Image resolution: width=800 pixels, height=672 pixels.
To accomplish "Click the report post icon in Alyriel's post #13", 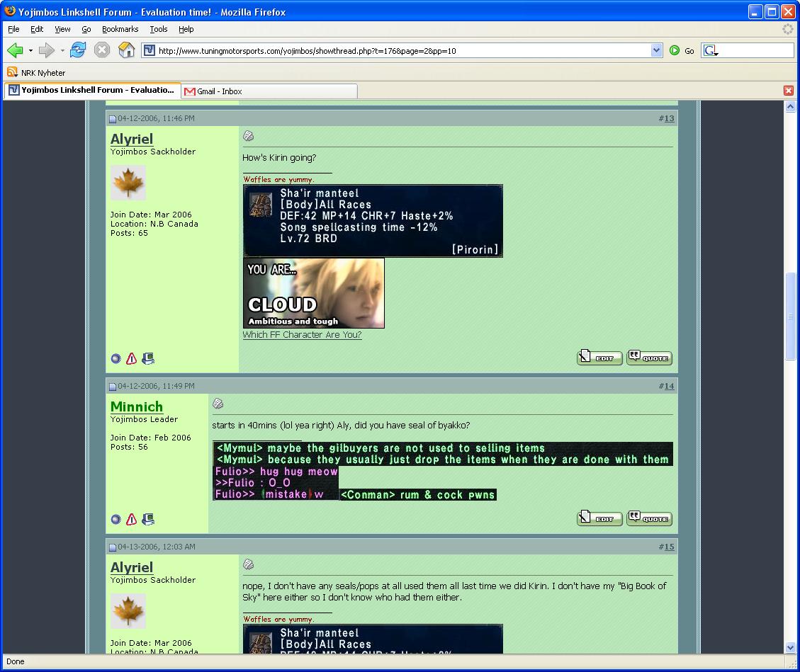I will (131, 359).
